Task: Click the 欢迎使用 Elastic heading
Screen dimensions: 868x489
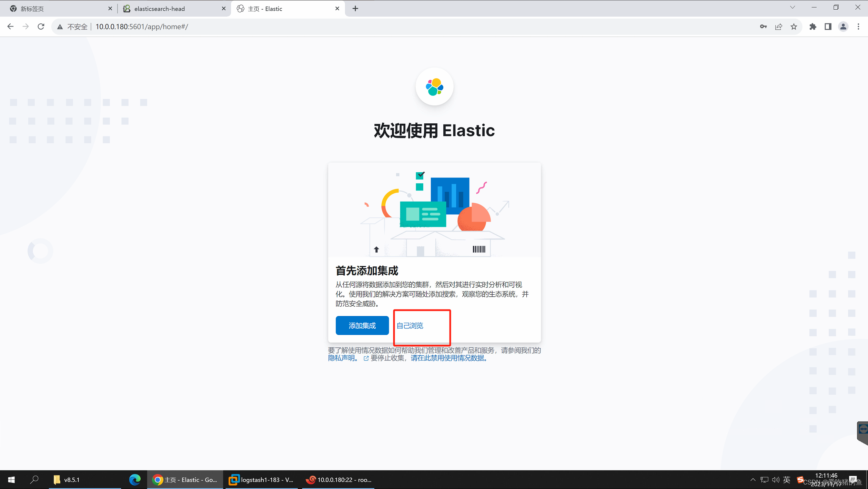Action: (434, 131)
